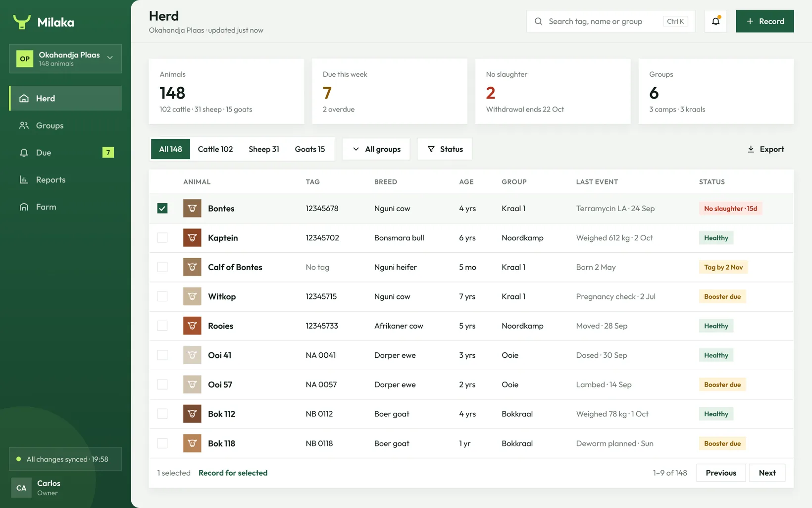
Task: Click Export button
Action: 765,149
